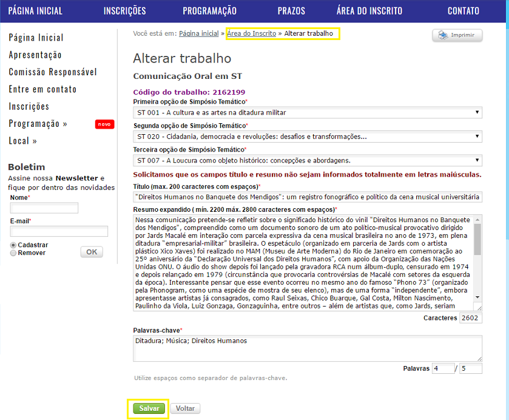Open CONTATO in the top navigation
The image size is (509, 420).
click(x=463, y=11)
